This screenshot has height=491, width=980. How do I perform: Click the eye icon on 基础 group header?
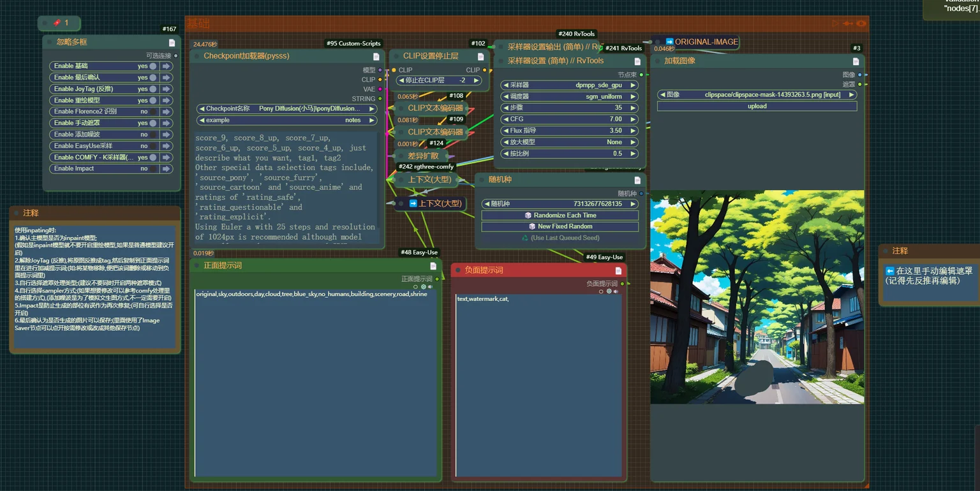point(861,24)
